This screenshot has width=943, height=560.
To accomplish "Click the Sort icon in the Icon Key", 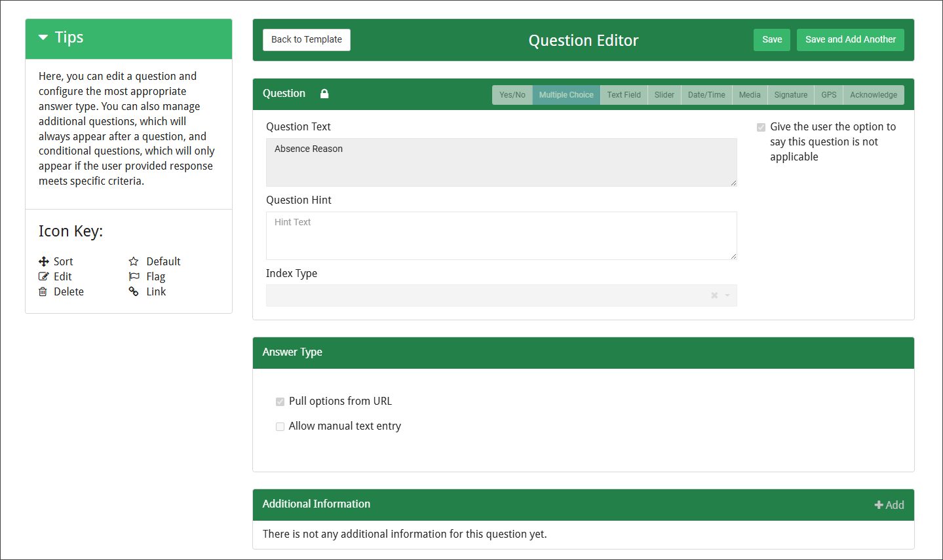I will [45, 261].
